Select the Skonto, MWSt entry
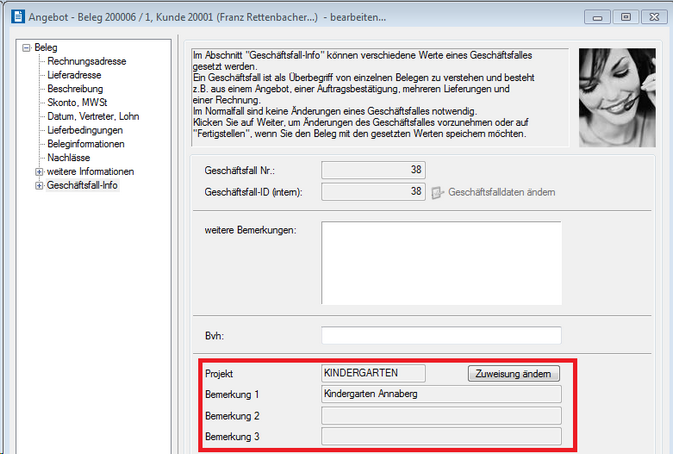The image size is (673, 454). pos(80,103)
